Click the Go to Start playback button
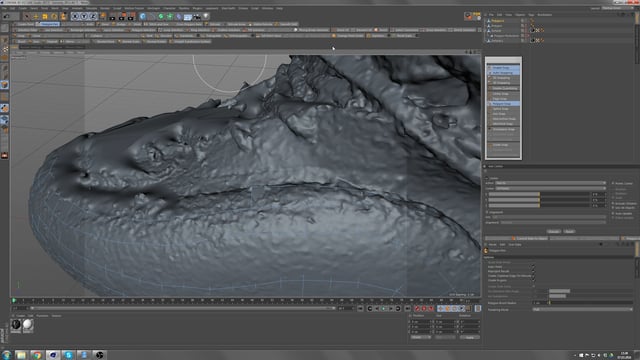 (361, 309)
